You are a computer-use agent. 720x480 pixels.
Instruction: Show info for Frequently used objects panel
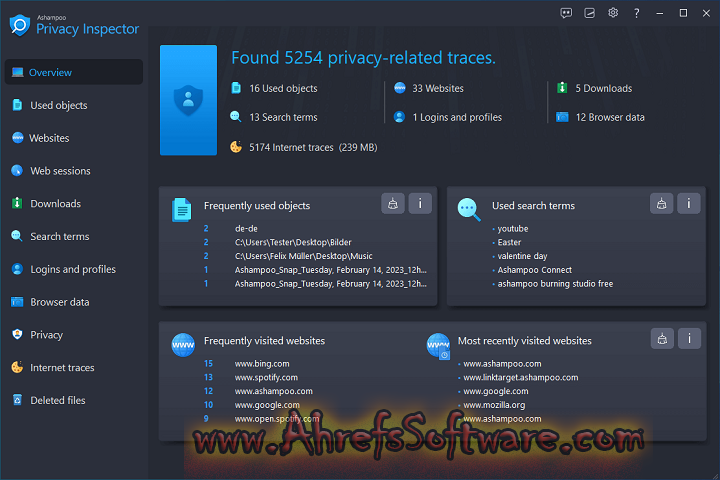point(420,203)
